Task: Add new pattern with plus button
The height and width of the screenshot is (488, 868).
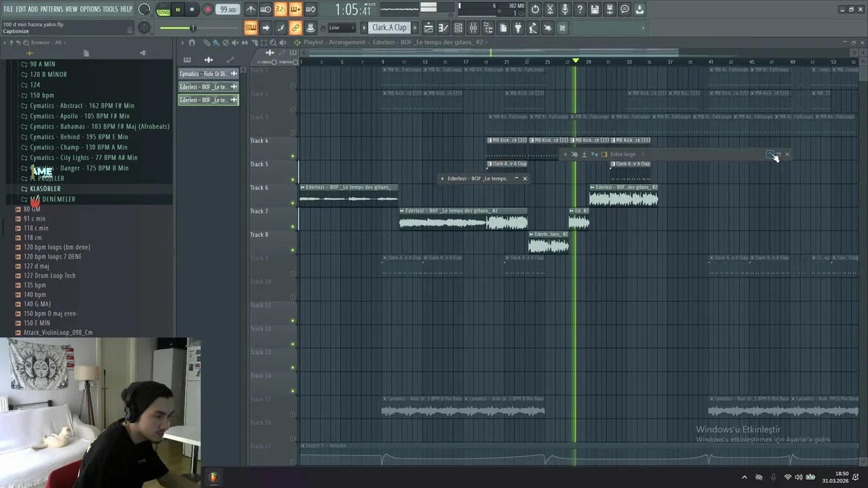Action: (x=416, y=28)
